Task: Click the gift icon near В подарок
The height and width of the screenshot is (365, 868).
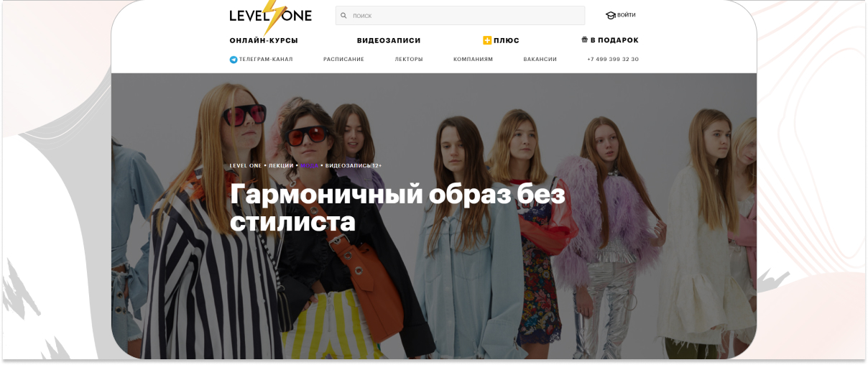Action: (x=585, y=40)
